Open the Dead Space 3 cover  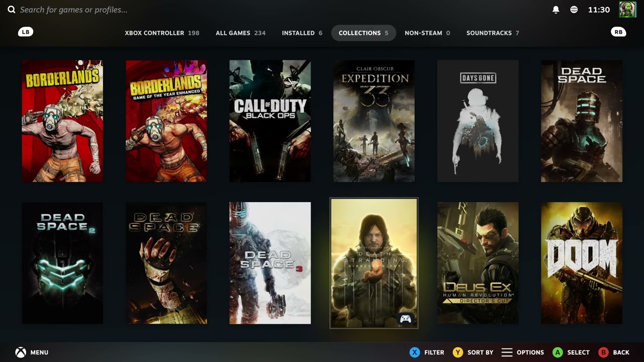(x=270, y=263)
